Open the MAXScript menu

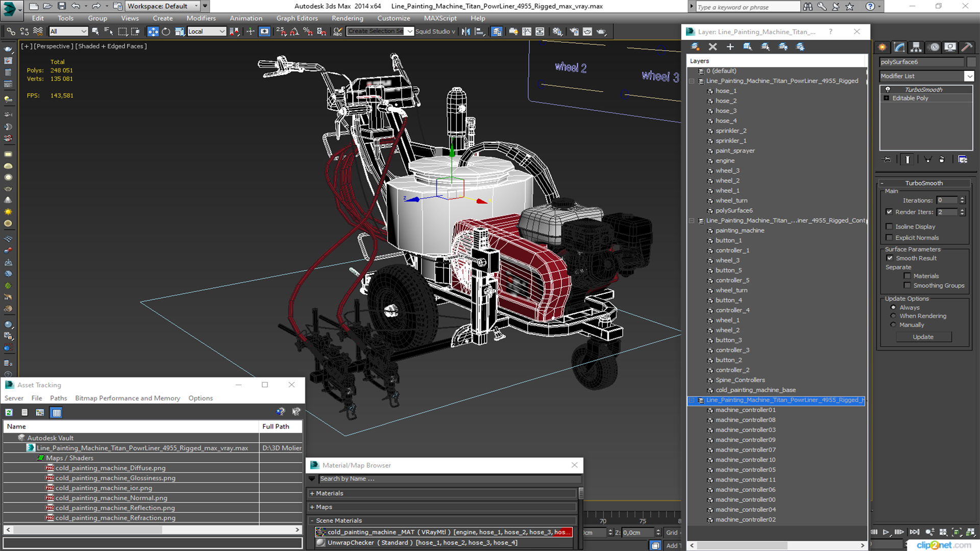440,18
